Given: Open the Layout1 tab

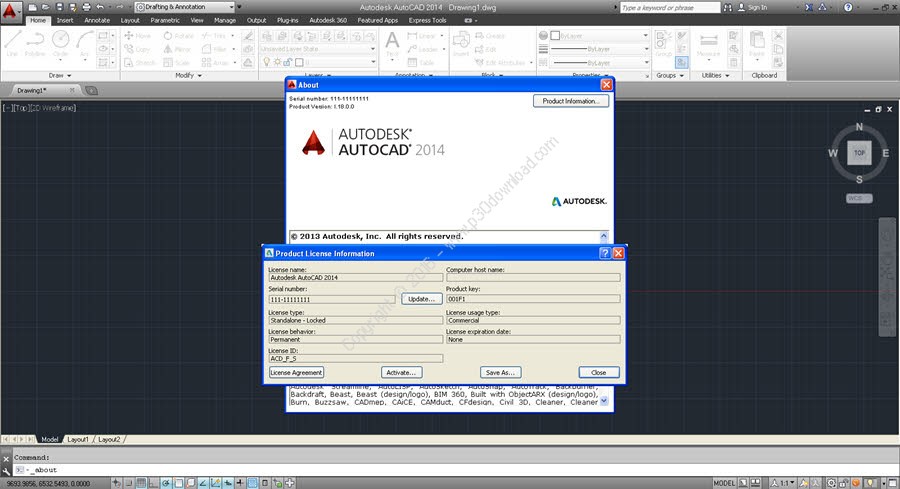Looking at the screenshot, I should click(x=77, y=439).
